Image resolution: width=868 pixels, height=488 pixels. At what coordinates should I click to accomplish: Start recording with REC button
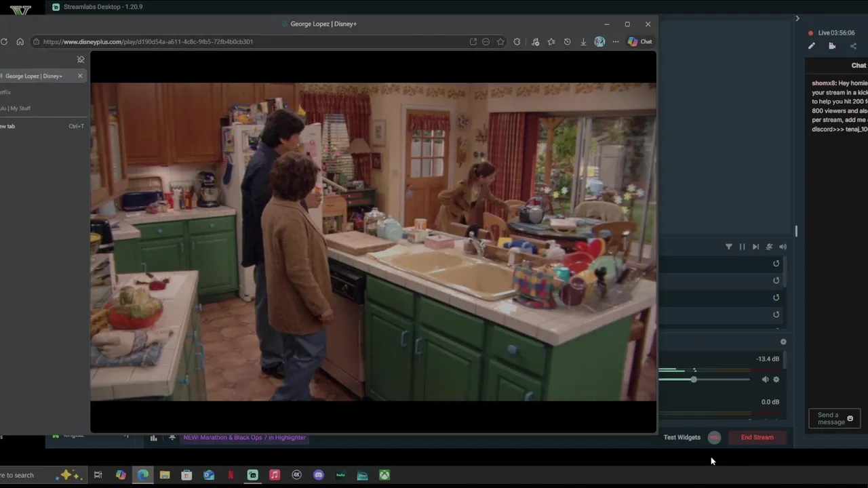pos(714,438)
